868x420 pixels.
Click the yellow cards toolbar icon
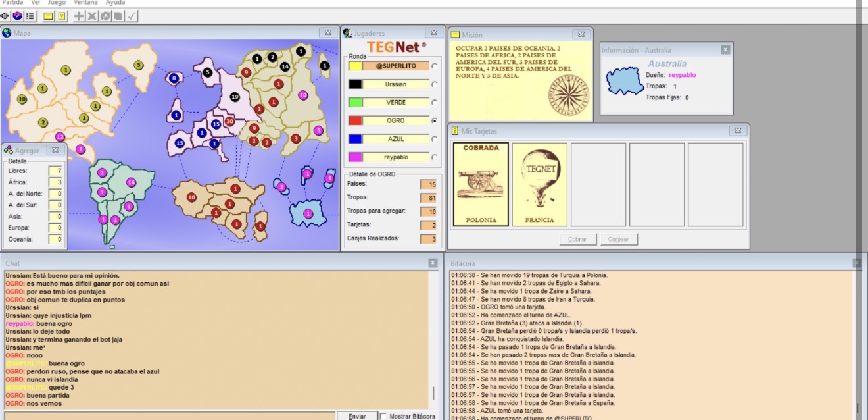[x=61, y=16]
